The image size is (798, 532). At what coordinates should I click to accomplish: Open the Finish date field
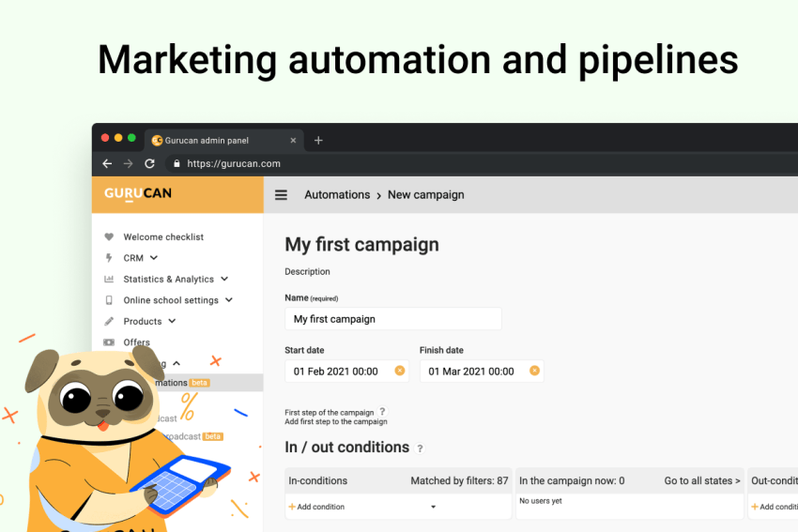coord(482,372)
